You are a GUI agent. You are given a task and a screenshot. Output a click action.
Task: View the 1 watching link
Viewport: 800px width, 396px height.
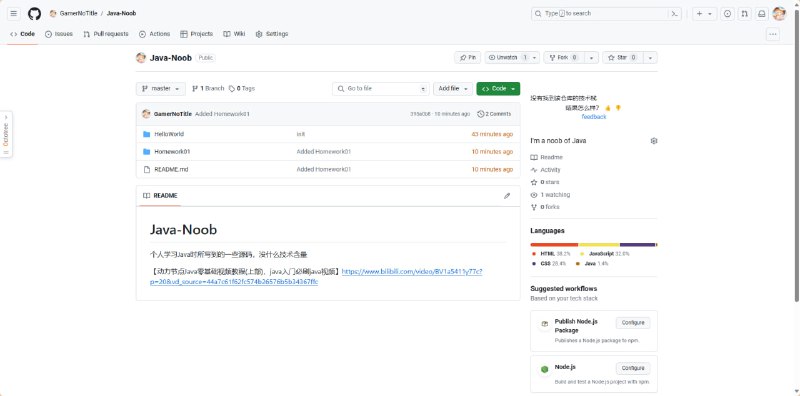click(550, 195)
